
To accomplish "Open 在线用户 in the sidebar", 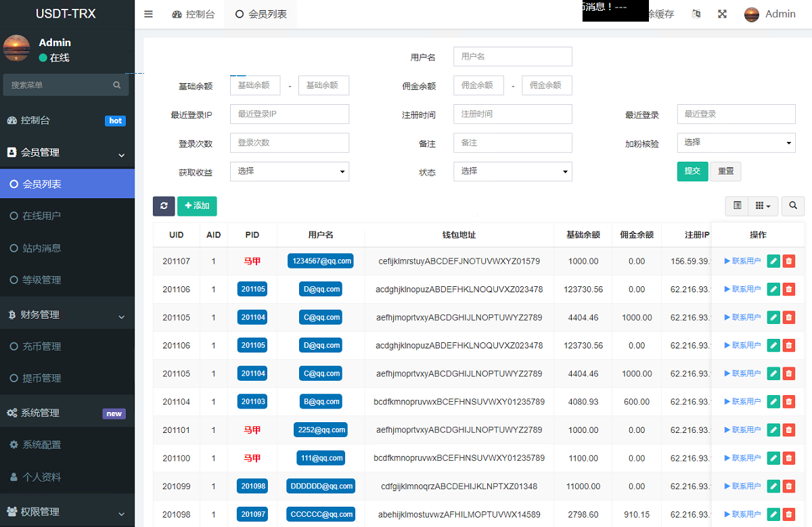I will (42, 216).
